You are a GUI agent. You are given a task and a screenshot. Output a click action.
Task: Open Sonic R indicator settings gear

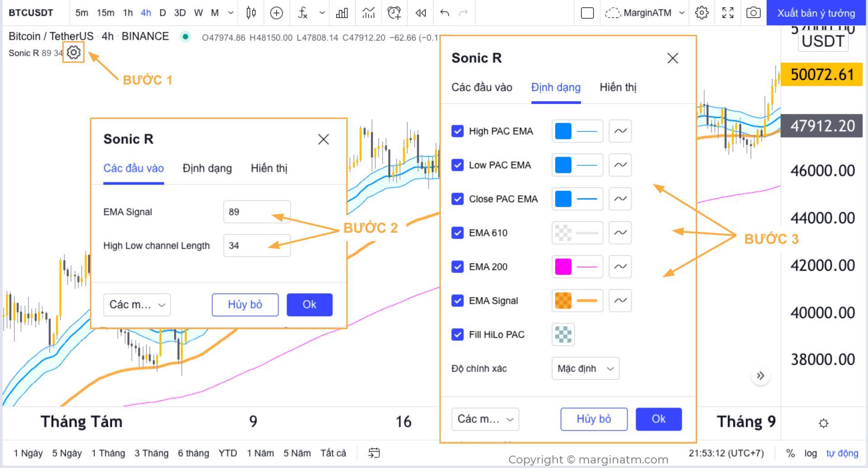click(74, 52)
